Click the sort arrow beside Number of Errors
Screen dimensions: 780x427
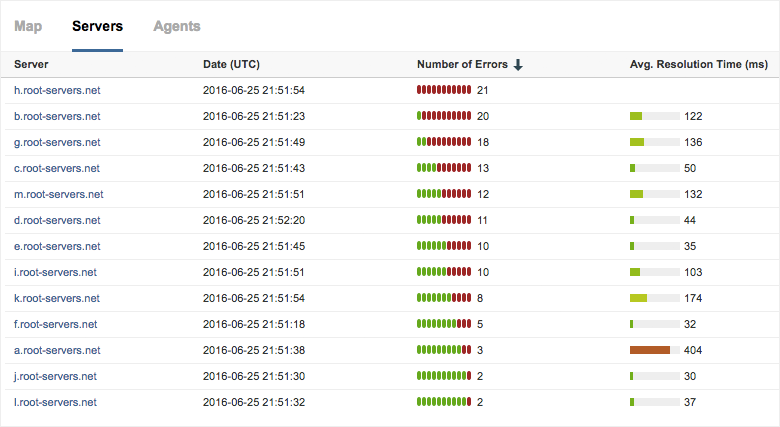518,65
